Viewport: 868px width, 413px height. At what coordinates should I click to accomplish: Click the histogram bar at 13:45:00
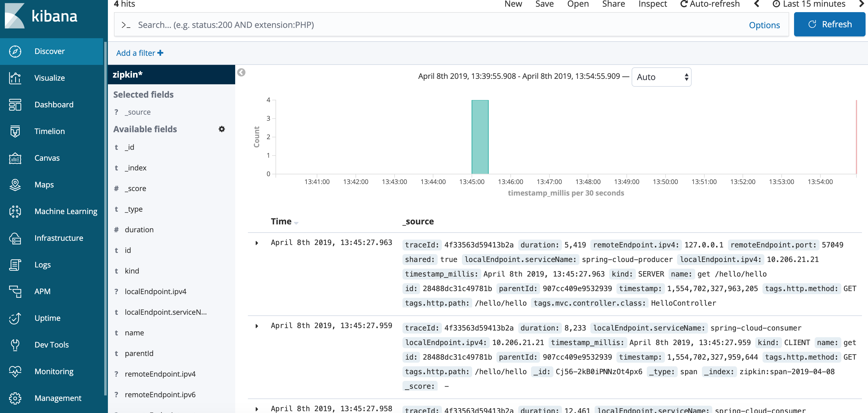click(480, 137)
